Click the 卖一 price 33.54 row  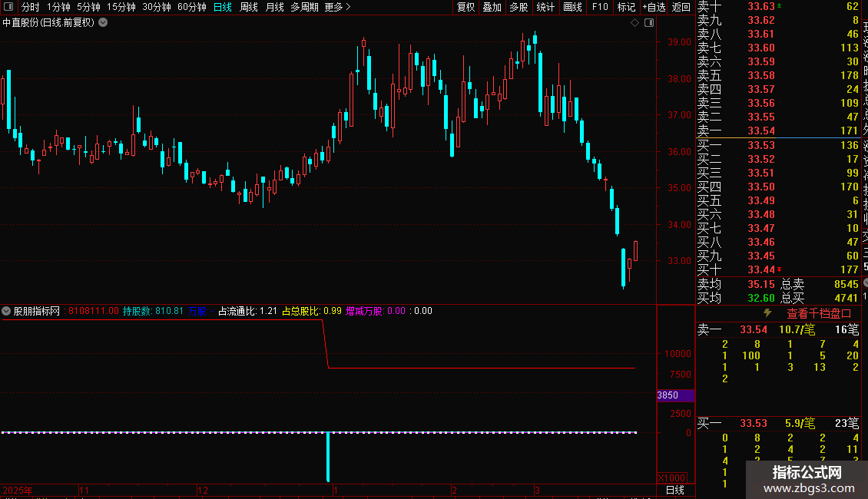(x=778, y=131)
